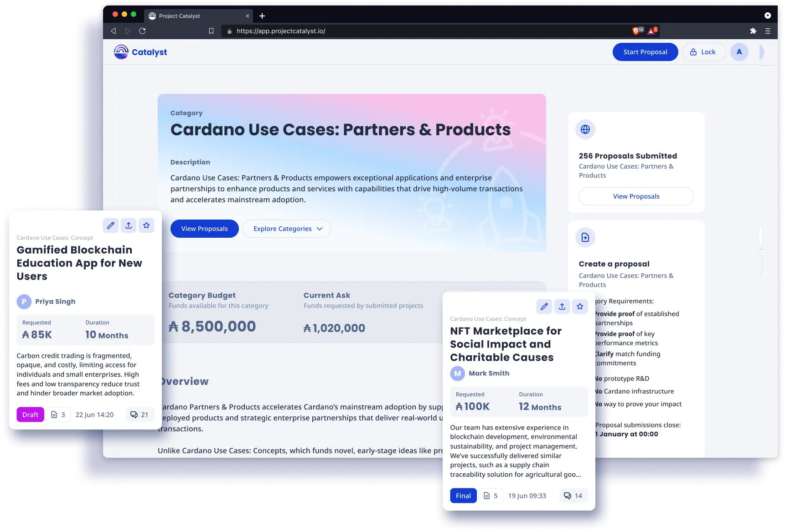Click the macOS green fullscreen window button
This screenshot has height=532, width=785.
coord(134,14)
